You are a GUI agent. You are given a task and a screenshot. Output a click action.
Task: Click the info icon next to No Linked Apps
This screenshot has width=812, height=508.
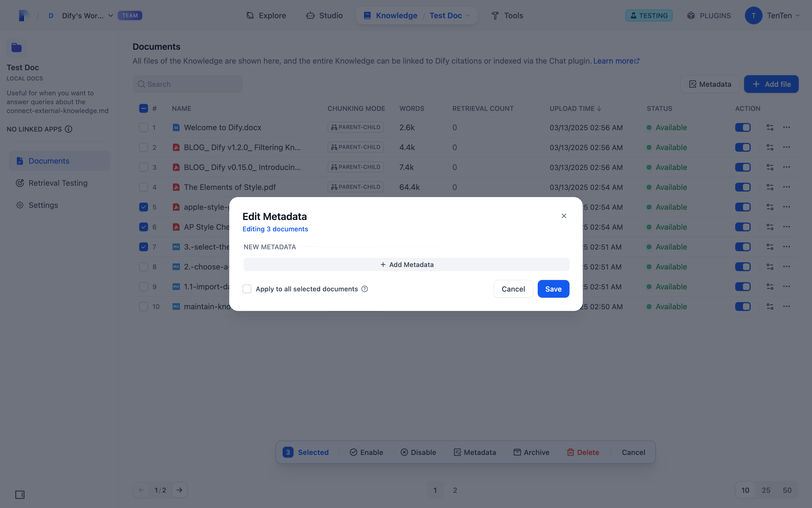point(68,129)
